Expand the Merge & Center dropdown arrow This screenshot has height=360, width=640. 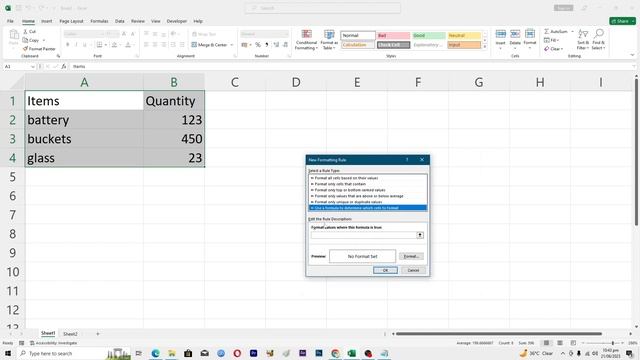pos(232,45)
